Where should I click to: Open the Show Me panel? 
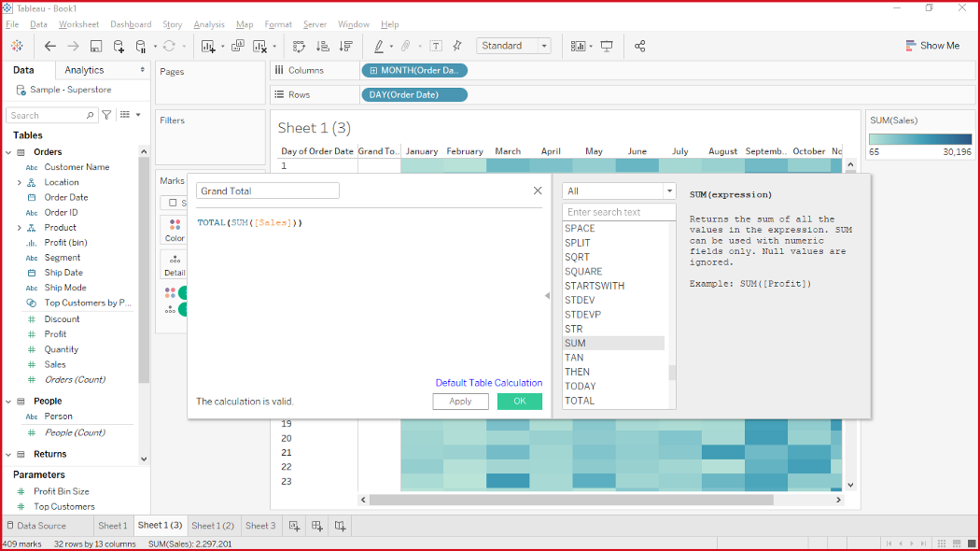(932, 45)
